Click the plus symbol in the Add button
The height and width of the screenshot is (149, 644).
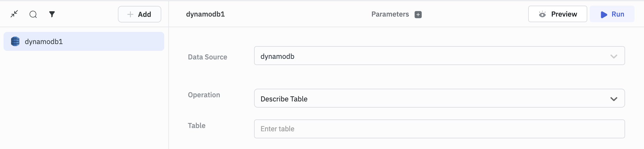[x=130, y=14]
